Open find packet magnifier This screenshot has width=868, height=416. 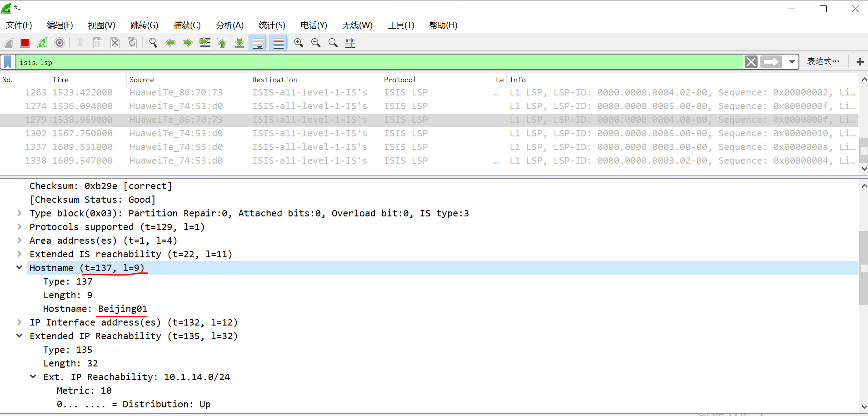point(153,43)
